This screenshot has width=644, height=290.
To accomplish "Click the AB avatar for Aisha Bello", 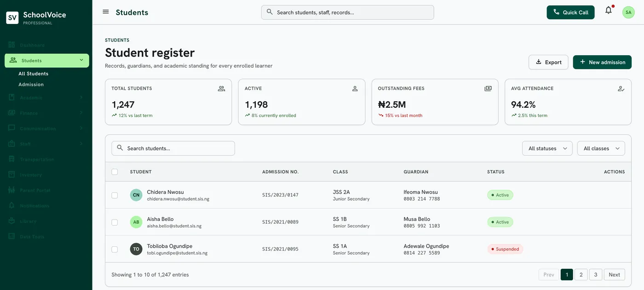I will click(x=136, y=222).
